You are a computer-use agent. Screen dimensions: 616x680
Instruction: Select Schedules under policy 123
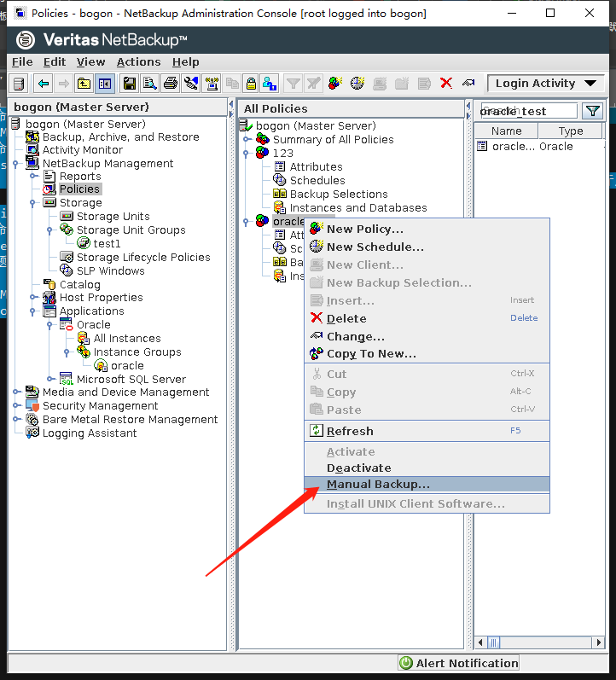pos(317,180)
